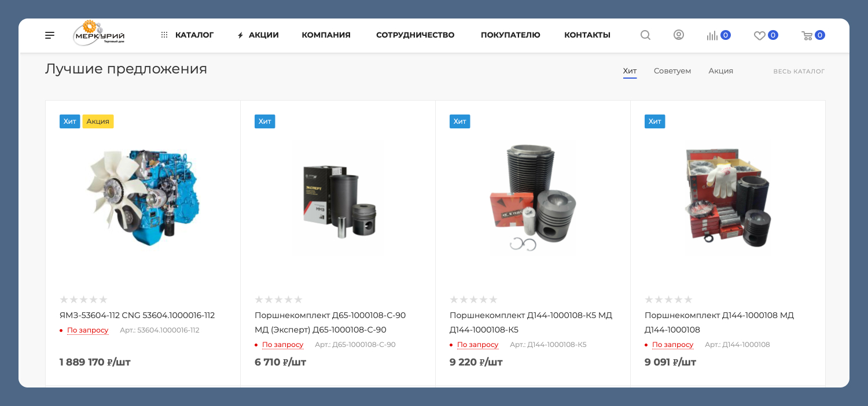Follow the ВЕСЬ КАТАЛОГ link
Image resolution: width=868 pixels, height=406 pixels.
click(x=799, y=72)
